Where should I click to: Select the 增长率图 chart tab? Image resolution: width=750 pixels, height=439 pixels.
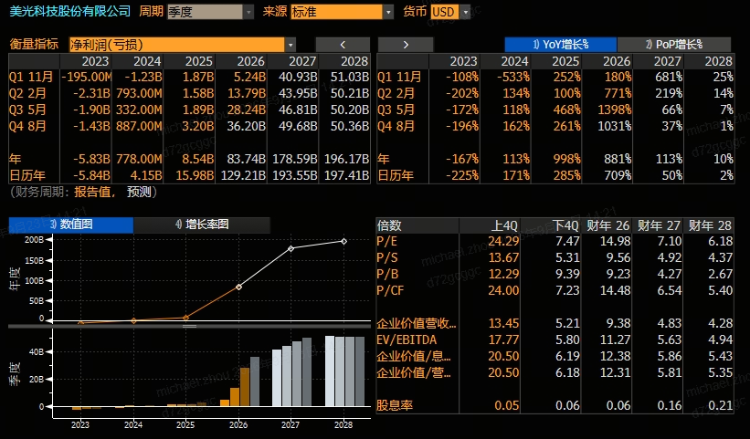(202, 224)
